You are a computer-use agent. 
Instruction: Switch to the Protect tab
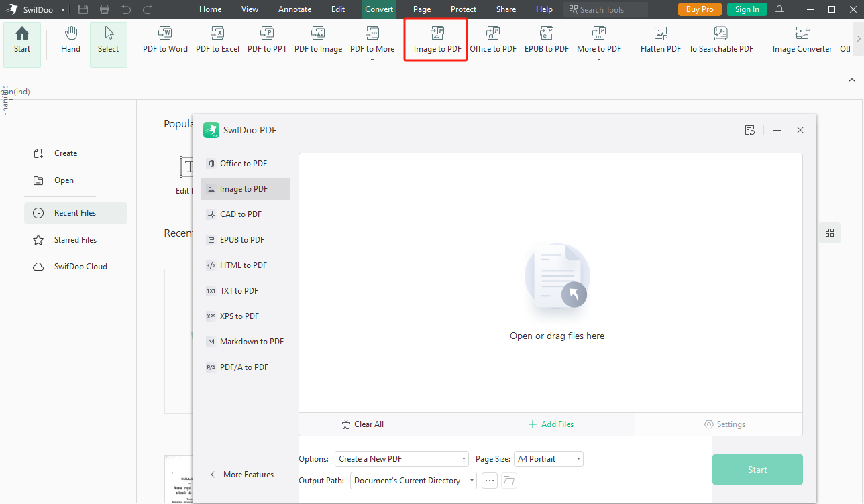[464, 9]
